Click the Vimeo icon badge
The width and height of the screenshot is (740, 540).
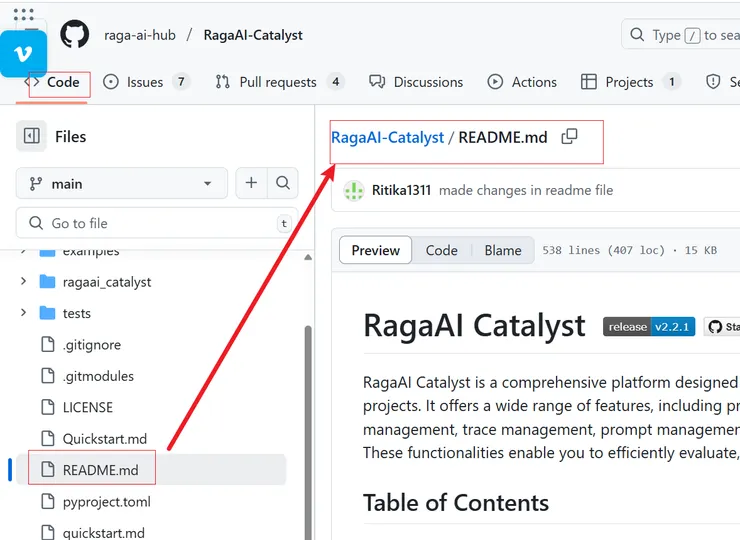[23, 53]
